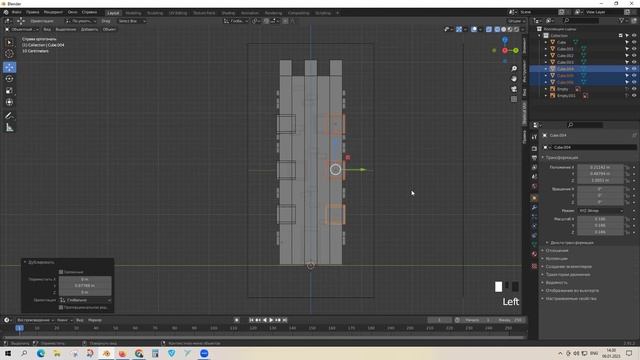Open the Scene properties tab icon
The width and height of the screenshot is (640, 360).
[x=534, y=177]
